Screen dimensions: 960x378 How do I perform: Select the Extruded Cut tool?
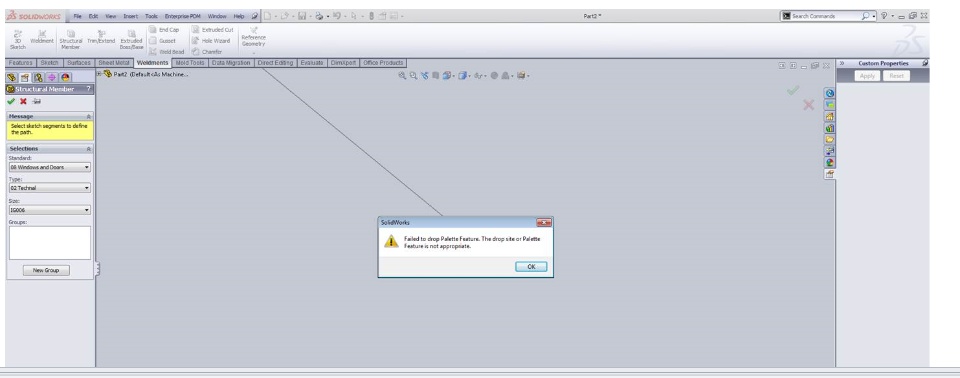212,29
